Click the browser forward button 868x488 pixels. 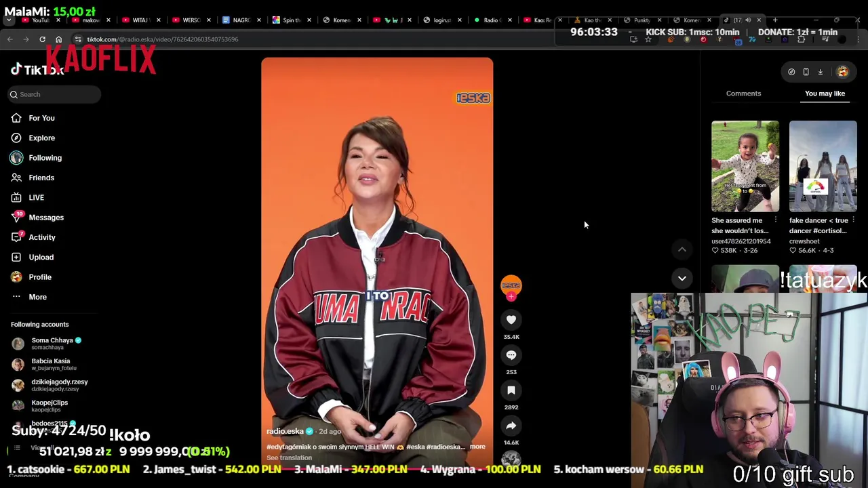pos(26,39)
